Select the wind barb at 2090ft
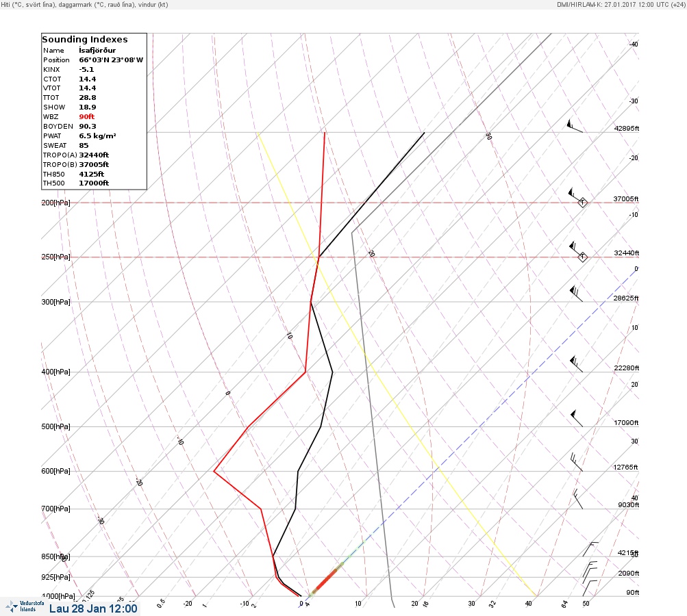Image resolution: width=687 pixels, height=616 pixels. coord(590,569)
